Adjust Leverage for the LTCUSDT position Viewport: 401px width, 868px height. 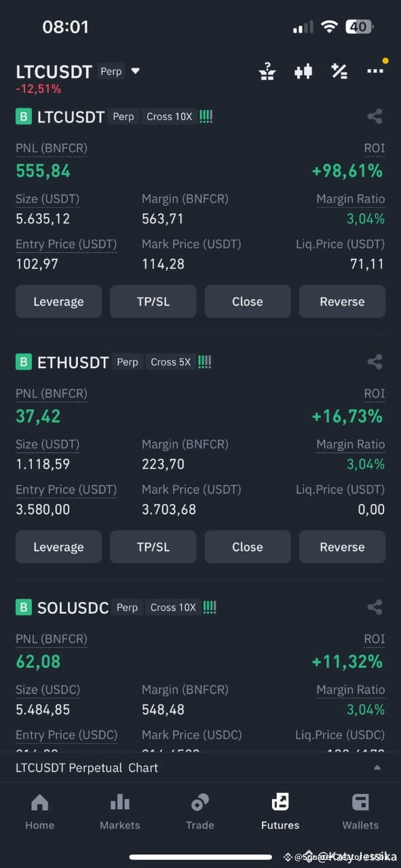pyautogui.click(x=58, y=302)
